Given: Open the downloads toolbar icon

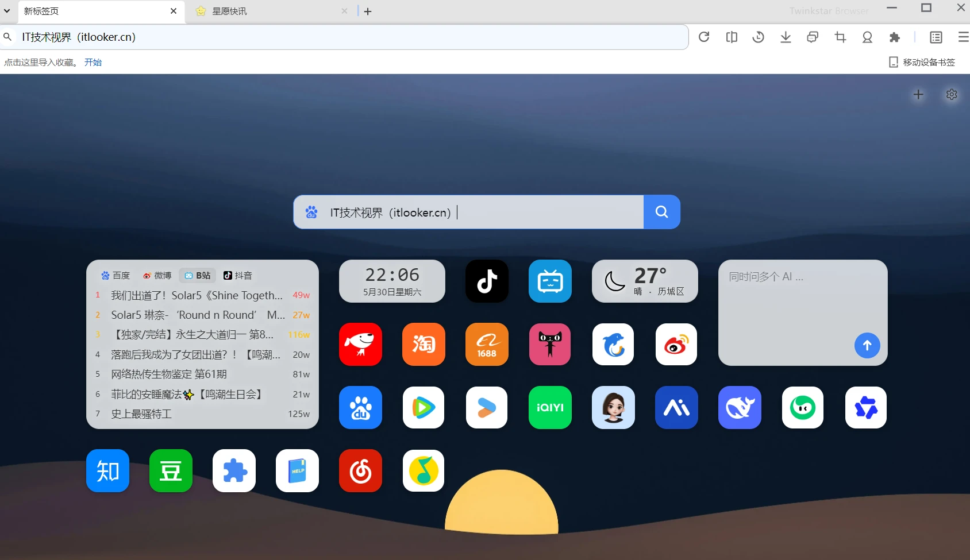Looking at the screenshot, I should tap(786, 37).
